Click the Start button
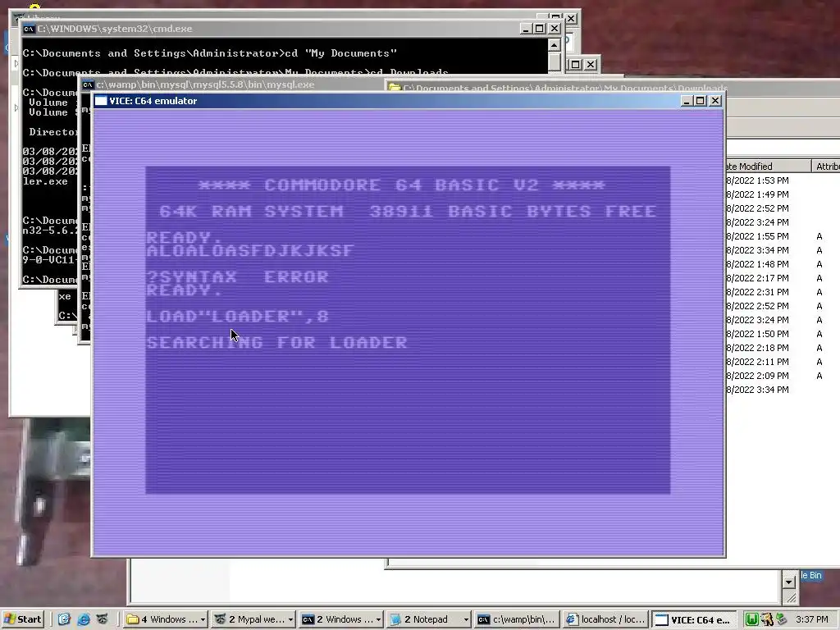The width and height of the screenshot is (840, 630). pyautogui.click(x=22, y=619)
